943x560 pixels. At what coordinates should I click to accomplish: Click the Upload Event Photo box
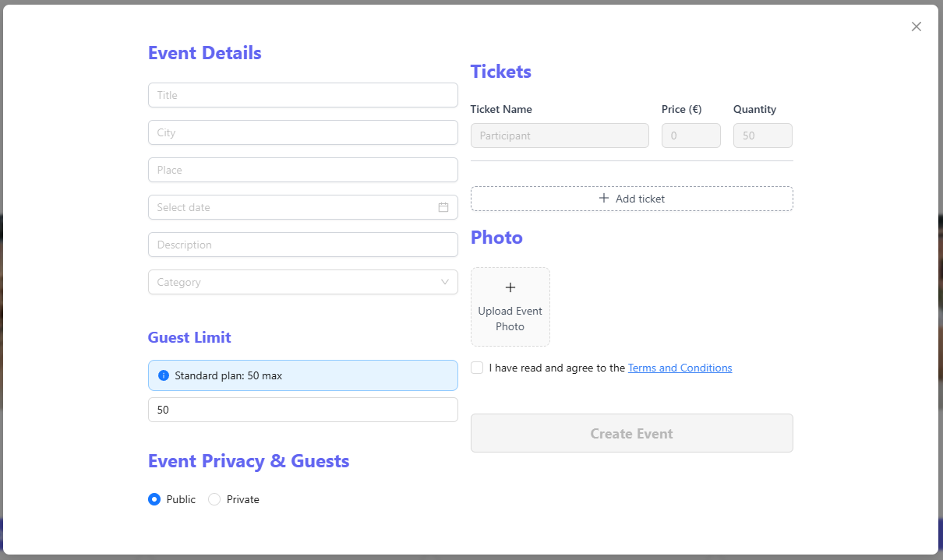[510, 307]
